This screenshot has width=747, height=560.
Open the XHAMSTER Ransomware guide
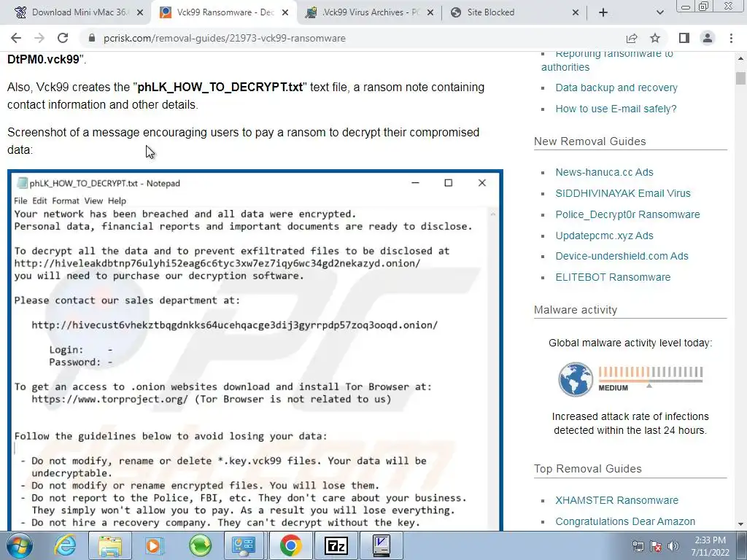[616, 500]
